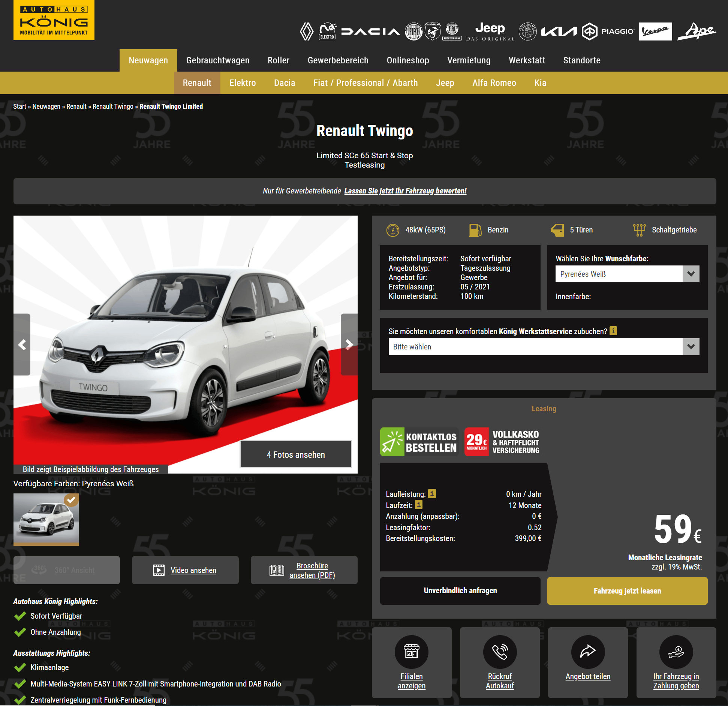Click 'Angebot teilen' link text
This screenshot has height=706, width=728.
click(x=588, y=676)
